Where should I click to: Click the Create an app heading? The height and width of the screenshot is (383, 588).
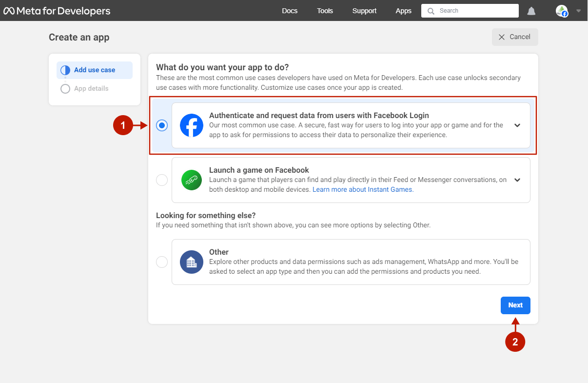79,37
